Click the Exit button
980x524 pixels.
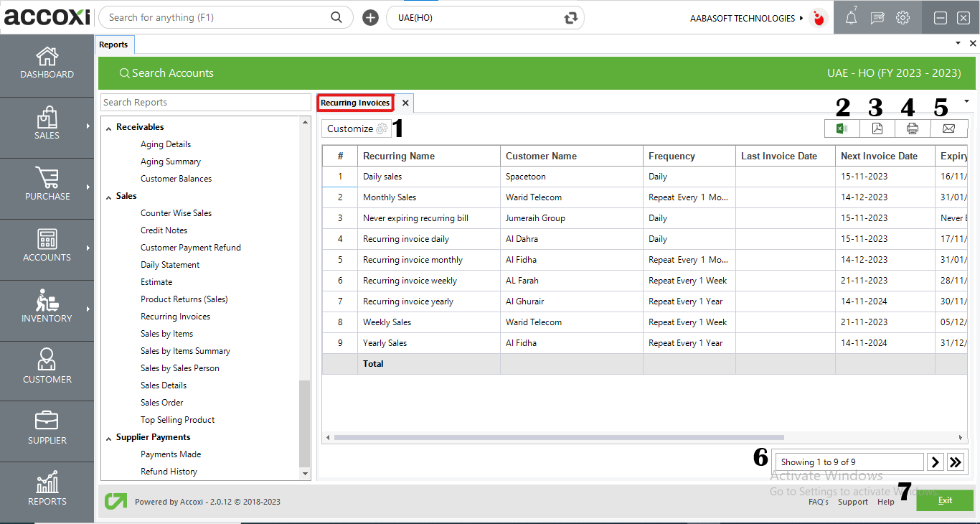tap(944, 500)
